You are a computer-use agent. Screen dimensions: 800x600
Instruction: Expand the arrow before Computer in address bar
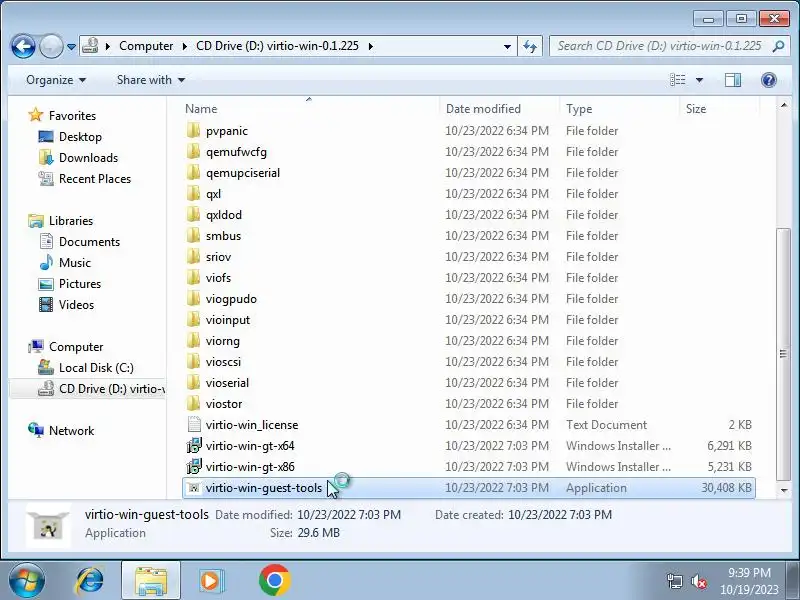click(x=108, y=46)
